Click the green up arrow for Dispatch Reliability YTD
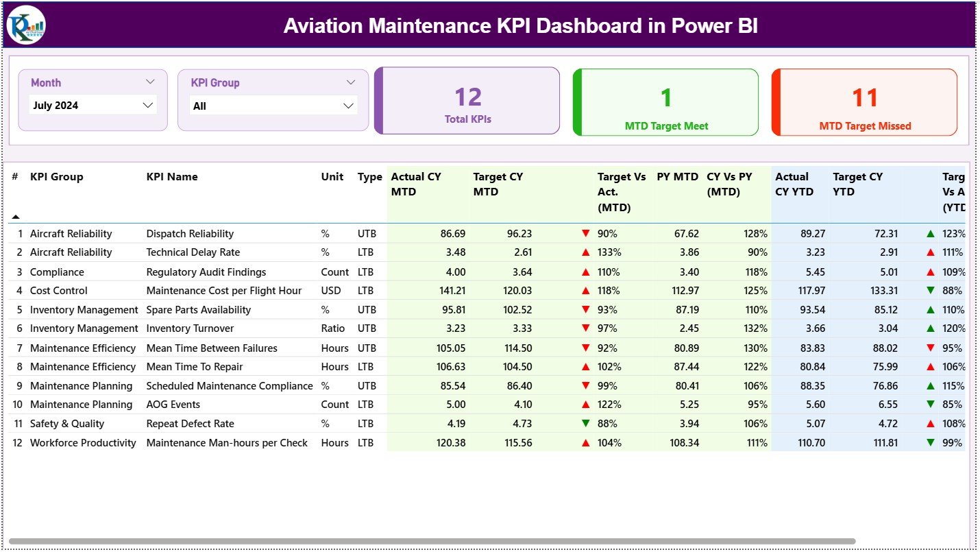The width and height of the screenshot is (980, 552). 931,233
